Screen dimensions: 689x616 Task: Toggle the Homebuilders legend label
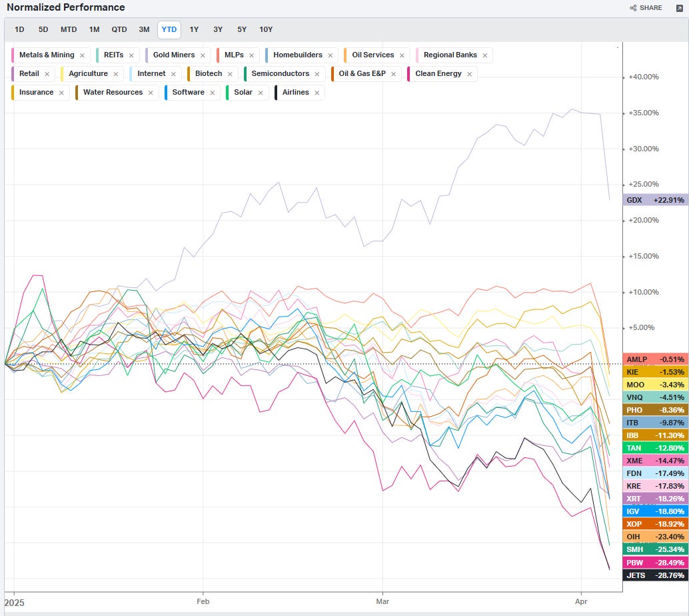[x=297, y=55]
